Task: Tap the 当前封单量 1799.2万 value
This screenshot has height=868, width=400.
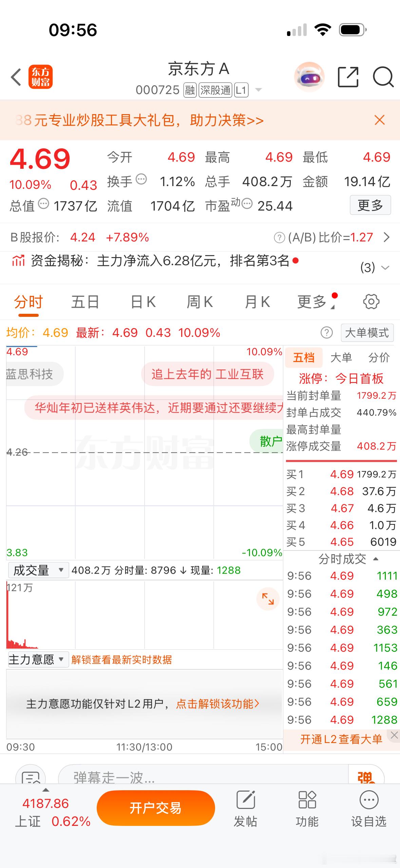Action: tap(377, 396)
